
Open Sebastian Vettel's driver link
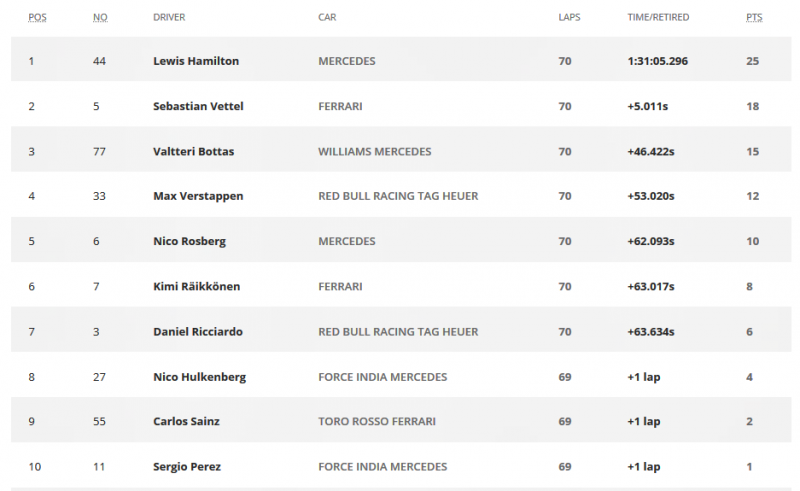click(x=197, y=106)
